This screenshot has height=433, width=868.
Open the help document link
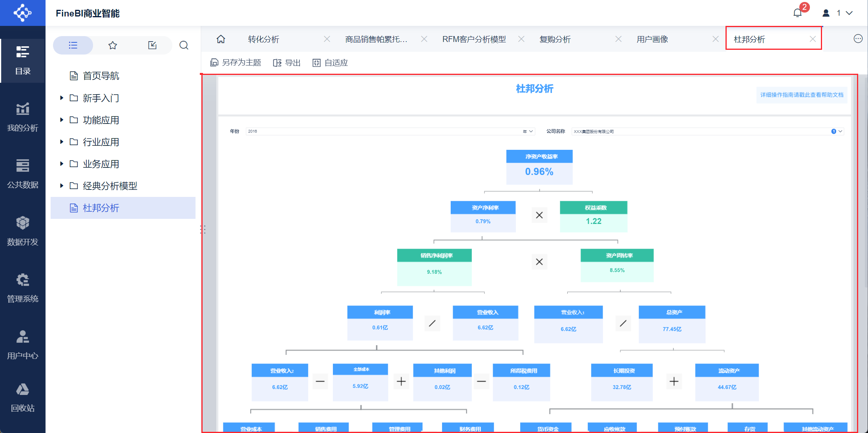801,95
